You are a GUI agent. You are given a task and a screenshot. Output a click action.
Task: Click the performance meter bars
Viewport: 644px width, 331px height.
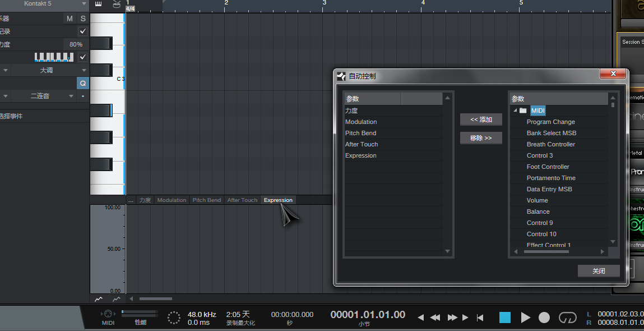click(x=140, y=314)
